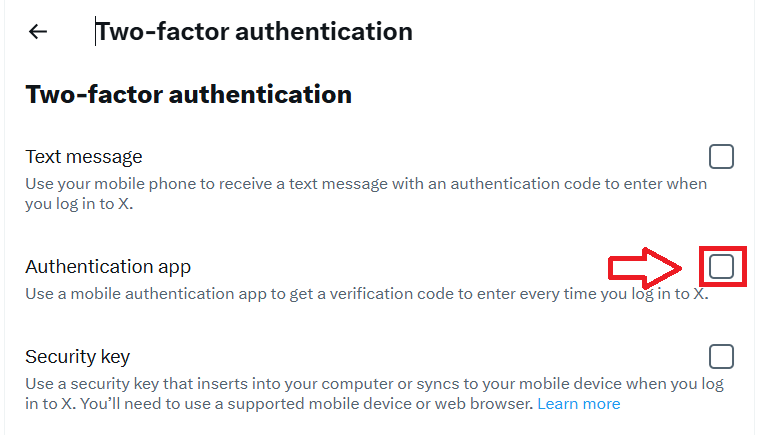The width and height of the screenshot is (767, 435).
Task: Click the top header title Two-factor authentication
Action: pos(254,32)
